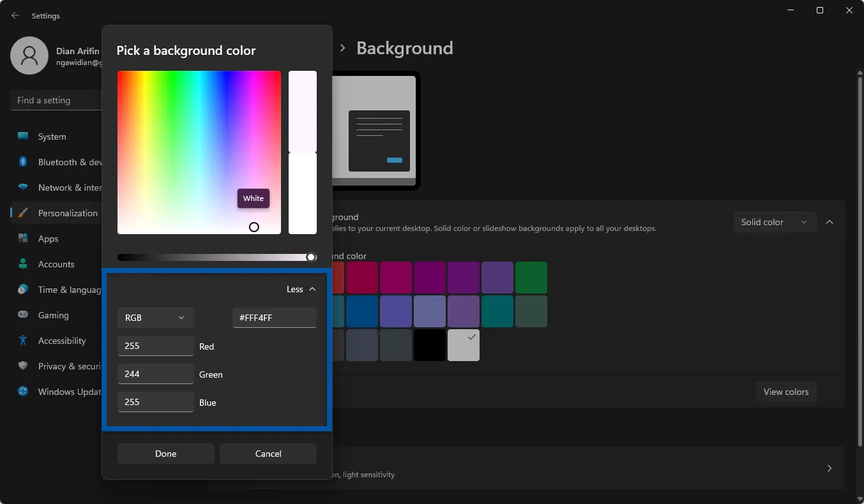864x504 pixels.
Task: Open Accessibility settings
Action: click(x=61, y=341)
